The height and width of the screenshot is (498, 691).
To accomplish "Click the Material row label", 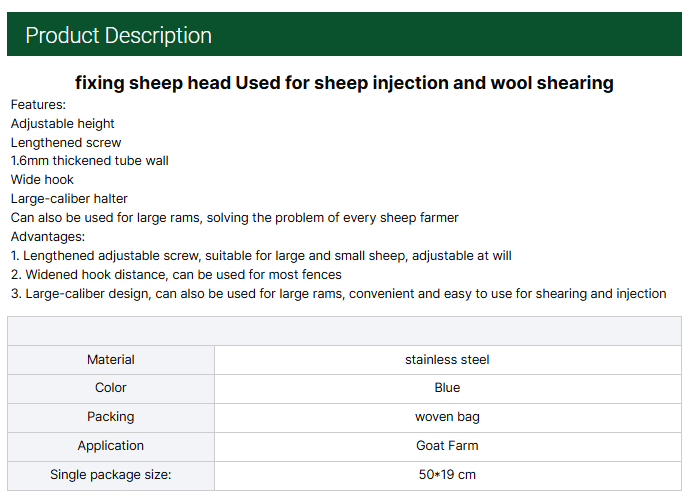I will (x=111, y=360).
